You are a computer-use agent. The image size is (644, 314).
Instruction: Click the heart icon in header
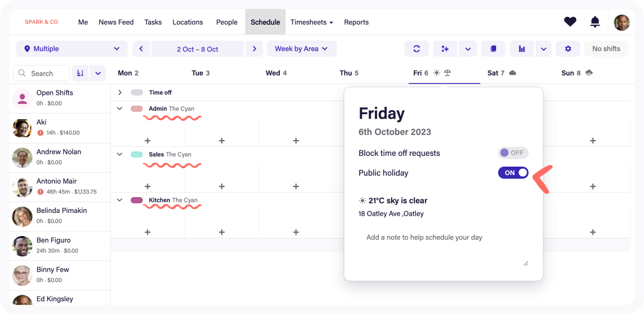coord(570,22)
